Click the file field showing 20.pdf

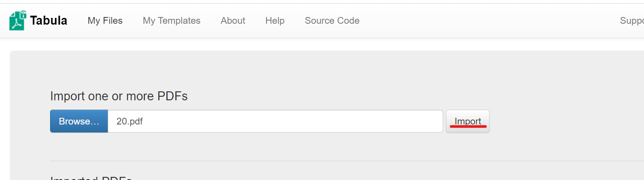tap(275, 121)
